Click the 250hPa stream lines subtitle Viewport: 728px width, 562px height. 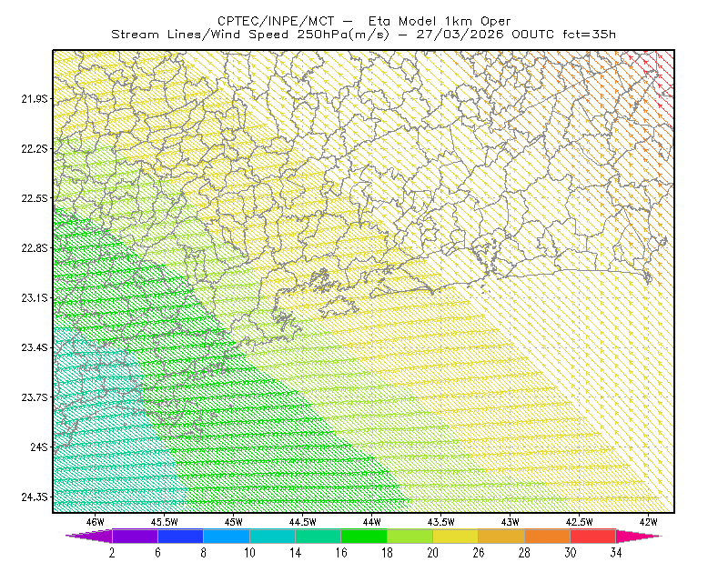(363, 35)
